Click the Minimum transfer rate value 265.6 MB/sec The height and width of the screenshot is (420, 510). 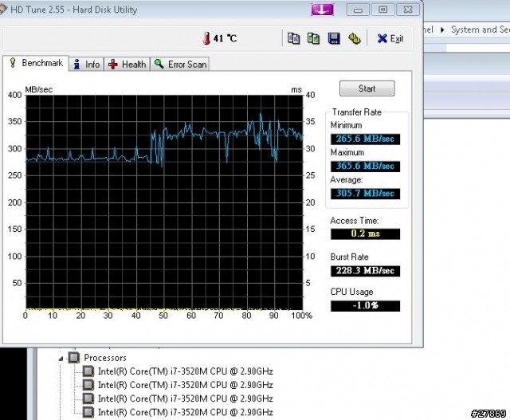(x=365, y=139)
